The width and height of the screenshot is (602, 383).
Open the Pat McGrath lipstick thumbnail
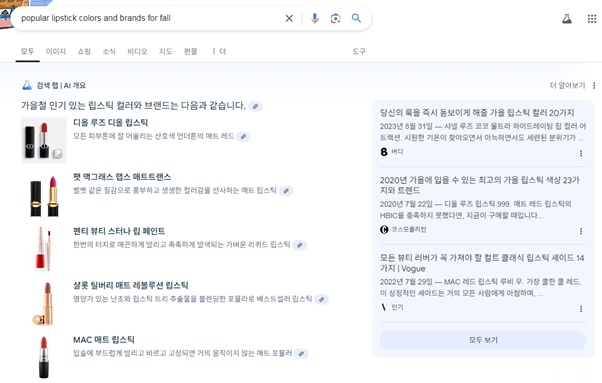(44, 195)
